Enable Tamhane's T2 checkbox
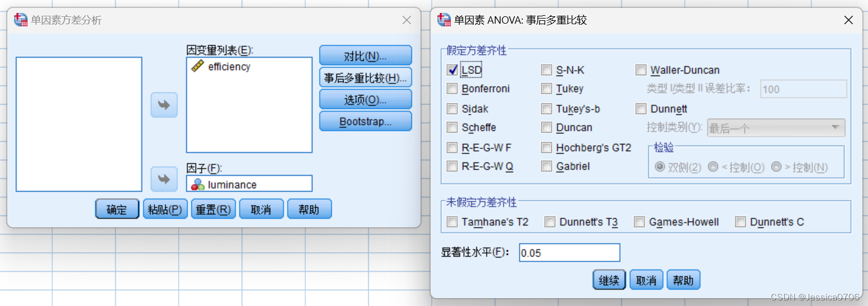868x306 pixels. click(452, 222)
